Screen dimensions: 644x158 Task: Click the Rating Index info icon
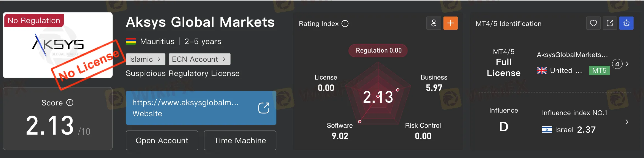[345, 24]
